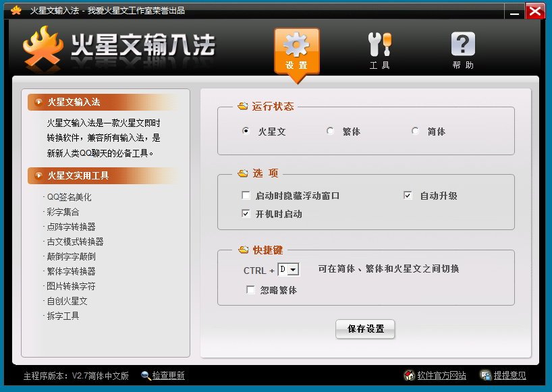
Task: Open the 提提意见 feedback link
Action: click(x=509, y=375)
